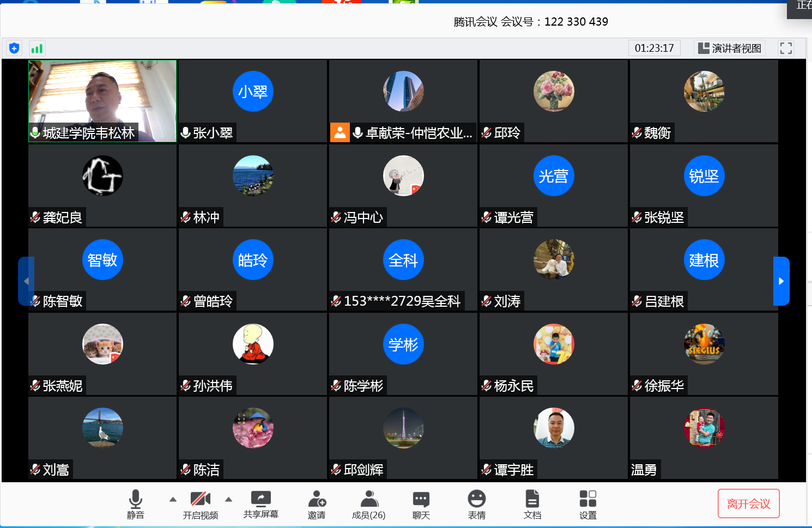Expand audio options arrow beside 静音
812x528 pixels.
(173, 499)
